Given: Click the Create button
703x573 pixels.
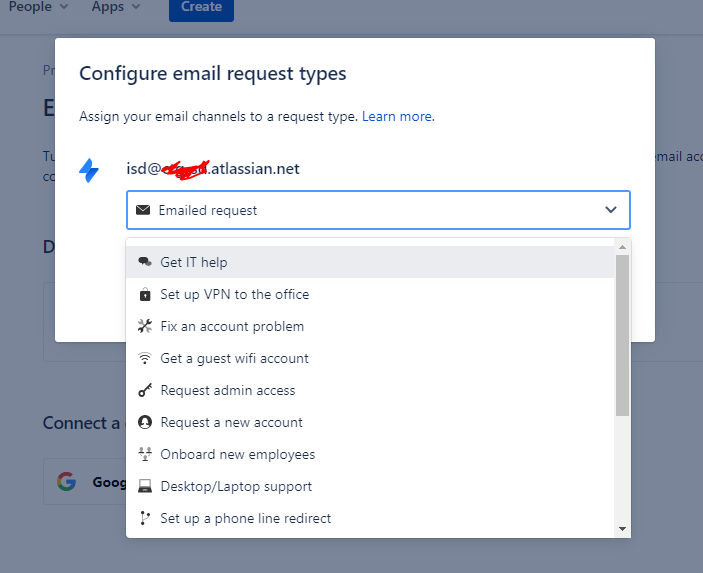Looking at the screenshot, I should [x=201, y=8].
